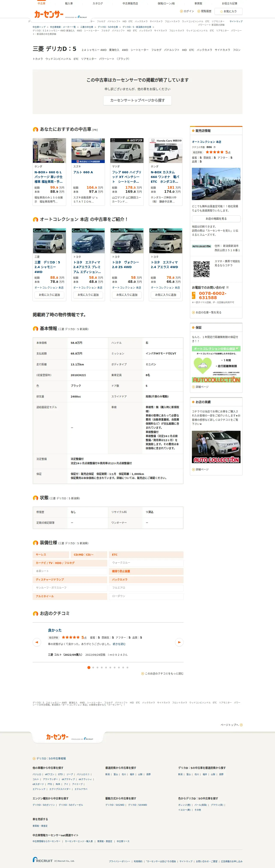Open N-BOX カスタム 660 ワンナナ listing
The image size is (275, 868).
(165, 177)
